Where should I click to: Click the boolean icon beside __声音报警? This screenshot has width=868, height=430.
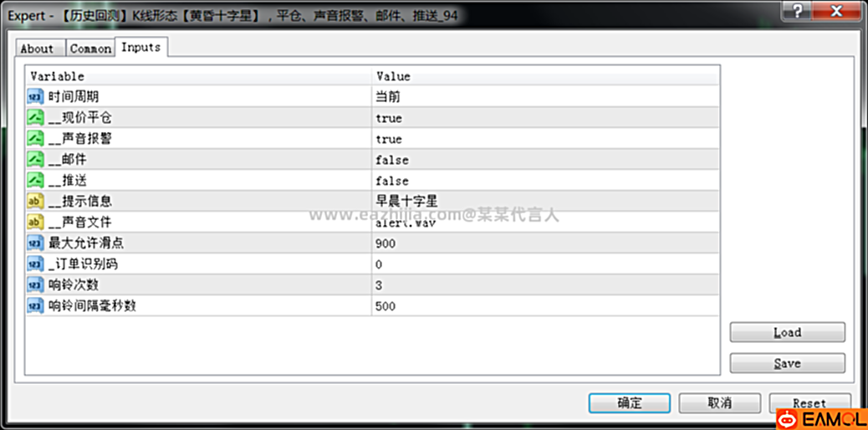pyautogui.click(x=35, y=139)
